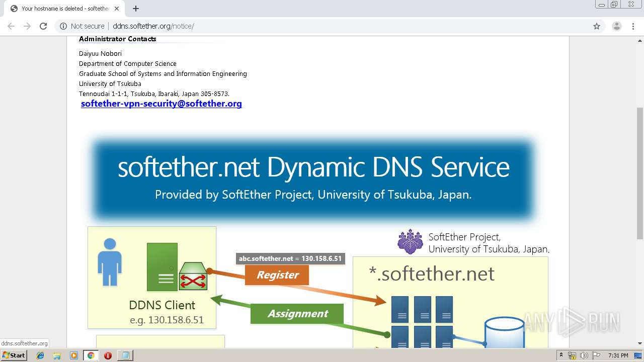Reload the page with the refresh icon

43,26
